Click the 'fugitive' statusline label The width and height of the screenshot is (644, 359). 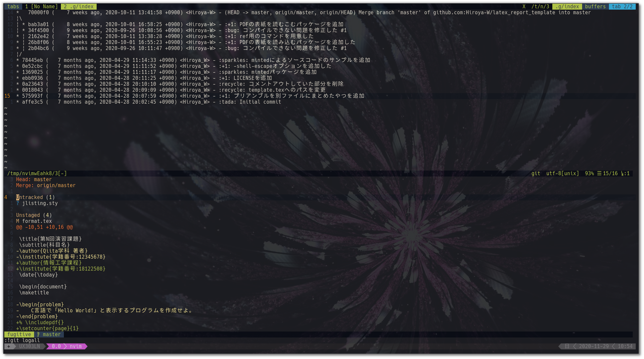pos(19,334)
